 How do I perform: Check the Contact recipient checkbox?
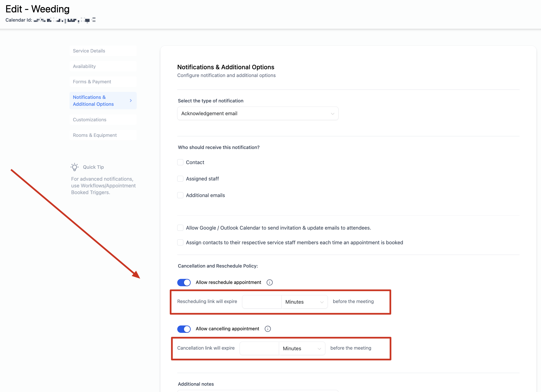point(180,162)
